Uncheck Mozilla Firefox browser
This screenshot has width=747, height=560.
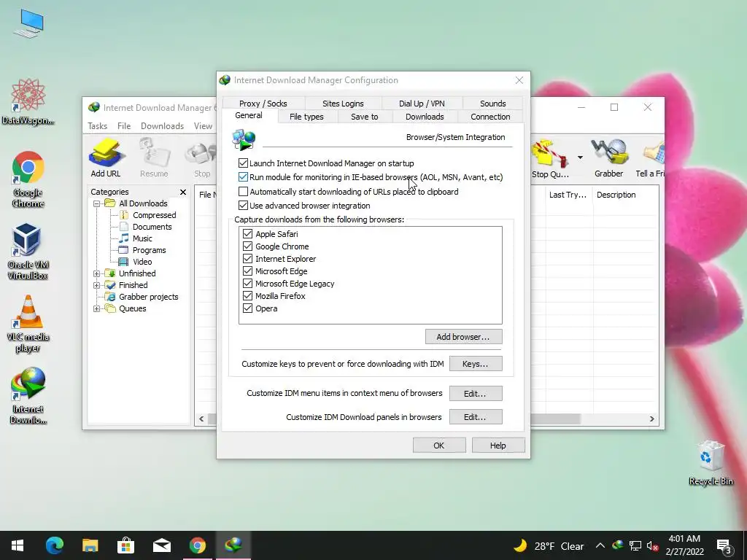247,296
